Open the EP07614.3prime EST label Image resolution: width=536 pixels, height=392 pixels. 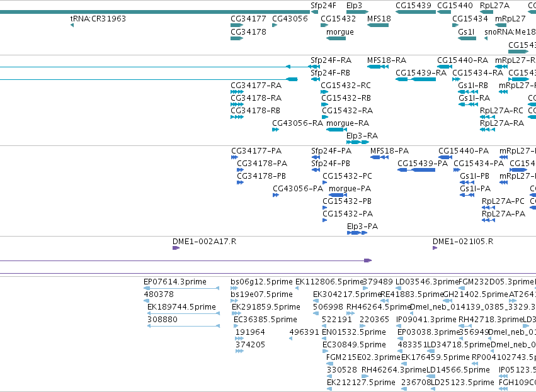[174, 283]
